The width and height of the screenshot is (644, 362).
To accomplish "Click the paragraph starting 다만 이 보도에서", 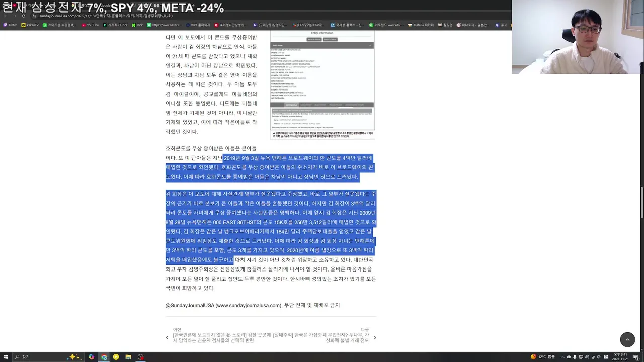I will pos(211,84).
